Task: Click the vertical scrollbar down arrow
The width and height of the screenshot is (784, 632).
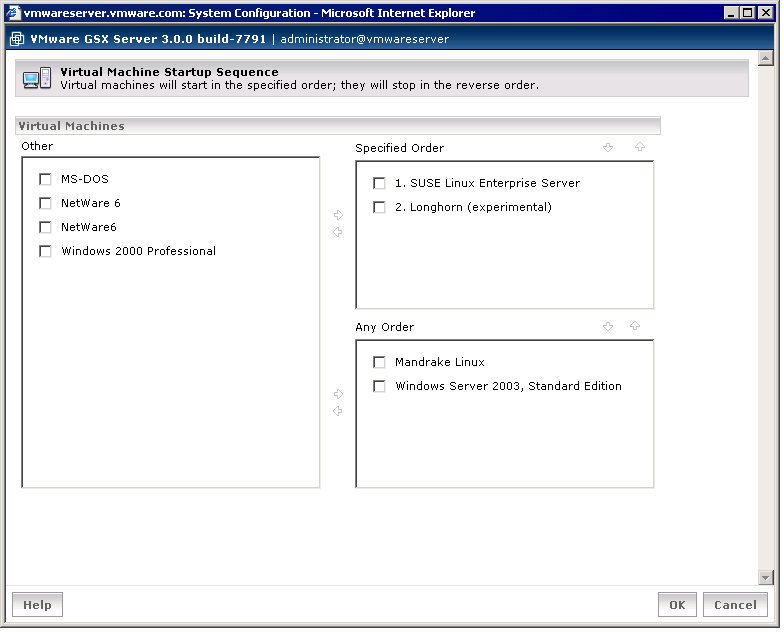Action: 766,577
